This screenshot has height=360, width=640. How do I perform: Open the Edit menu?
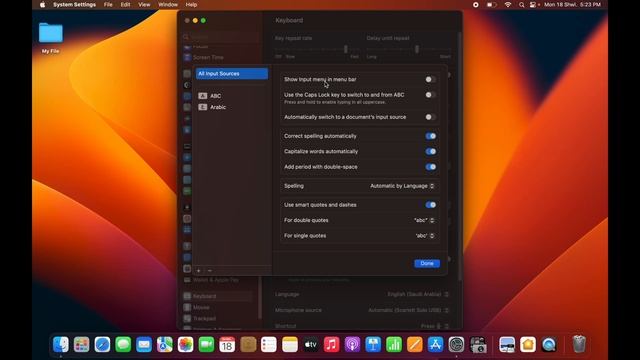coord(125,5)
